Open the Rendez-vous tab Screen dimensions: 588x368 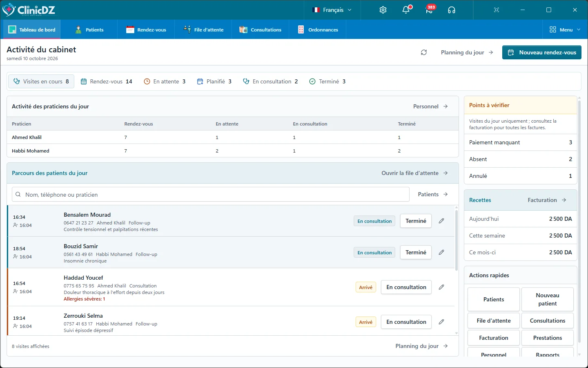(x=146, y=29)
